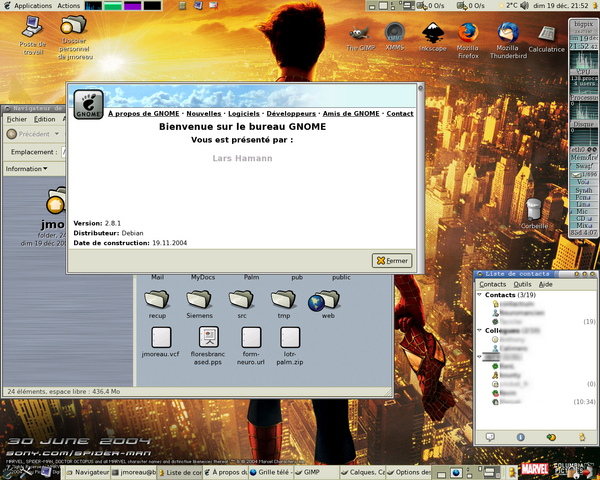Open the Information side pane dropdown

tap(26, 169)
